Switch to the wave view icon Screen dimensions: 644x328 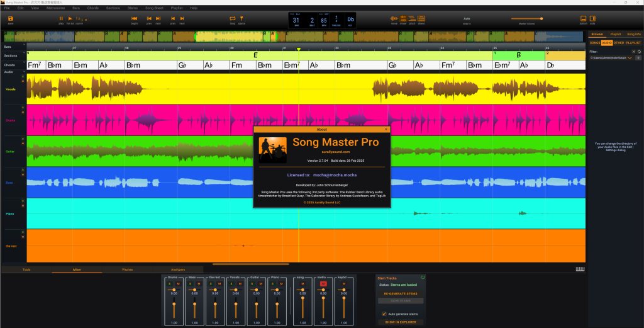(x=394, y=19)
